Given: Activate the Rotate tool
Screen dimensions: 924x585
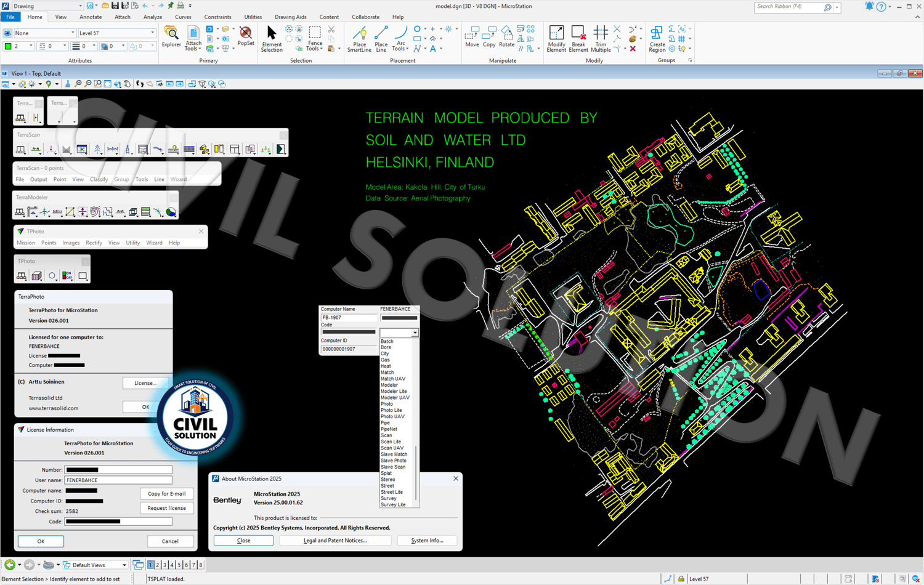Looking at the screenshot, I should pos(506,37).
